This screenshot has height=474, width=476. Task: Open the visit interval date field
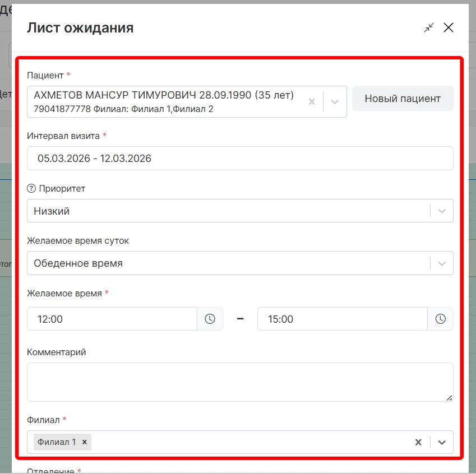click(x=240, y=159)
